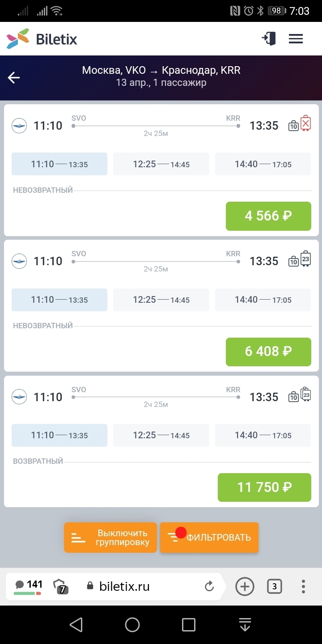Buy the 6 408 ₽ ticket

268,352
